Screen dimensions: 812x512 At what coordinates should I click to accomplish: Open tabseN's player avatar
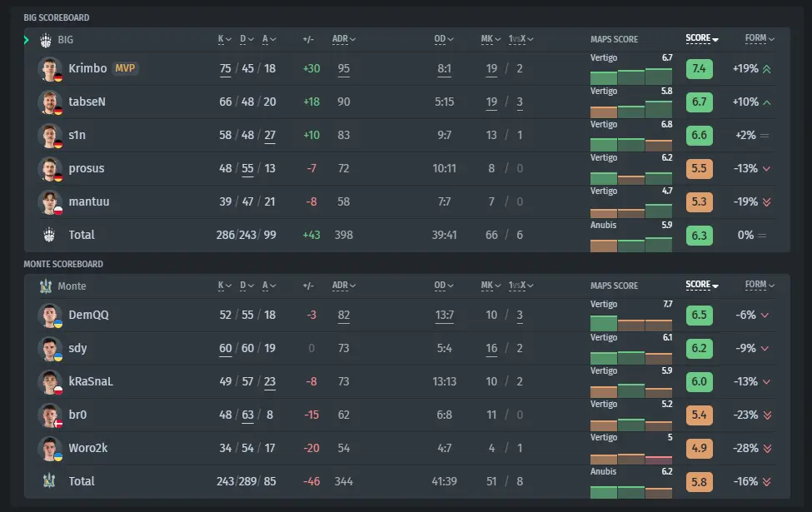click(50, 102)
